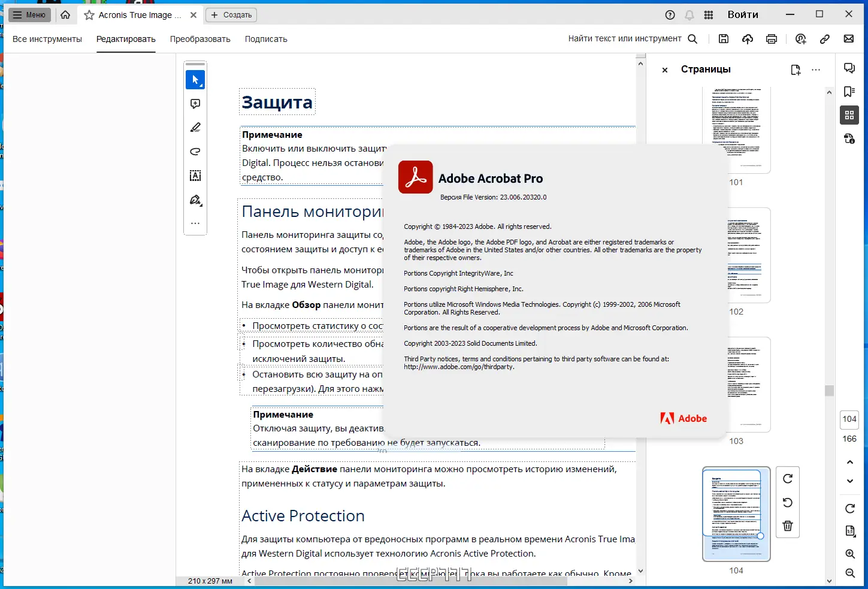Open the Меню hamburger menu
This screenshot has width=868, height=589.
click(29, 15)
